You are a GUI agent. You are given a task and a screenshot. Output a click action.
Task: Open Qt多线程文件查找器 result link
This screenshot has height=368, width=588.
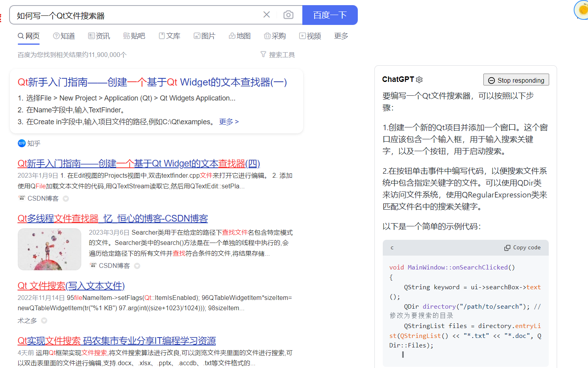pos(113,218)
